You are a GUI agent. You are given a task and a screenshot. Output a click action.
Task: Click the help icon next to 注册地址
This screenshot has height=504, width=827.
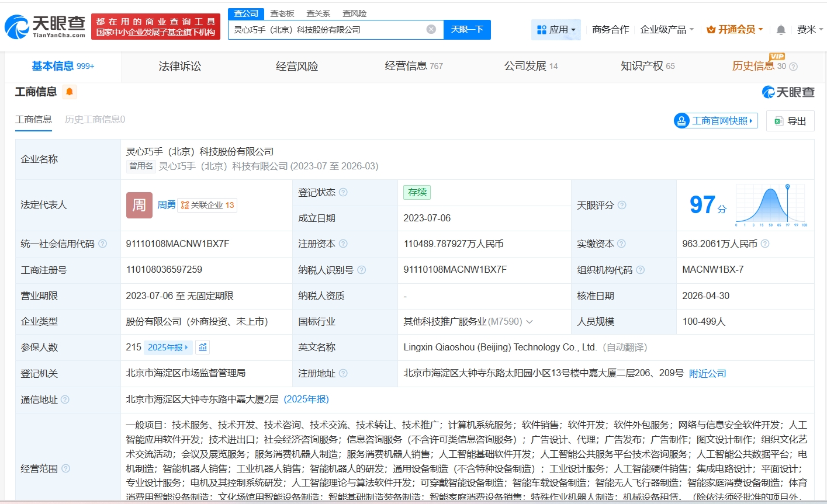coord(343,373)
